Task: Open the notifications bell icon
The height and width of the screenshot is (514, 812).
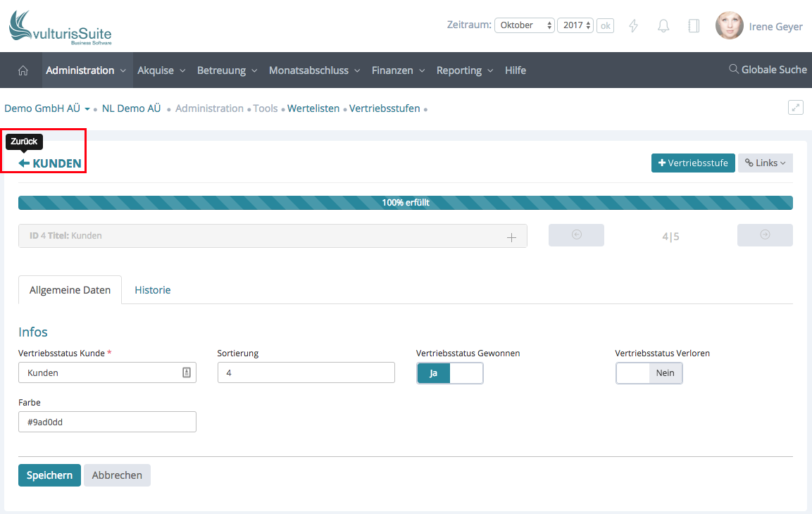Action: pos(663,26)
